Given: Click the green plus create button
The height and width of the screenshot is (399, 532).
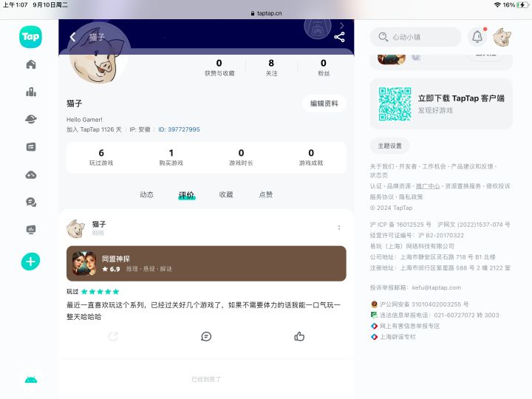Looking at the screenshot, I should click(30, 262).
